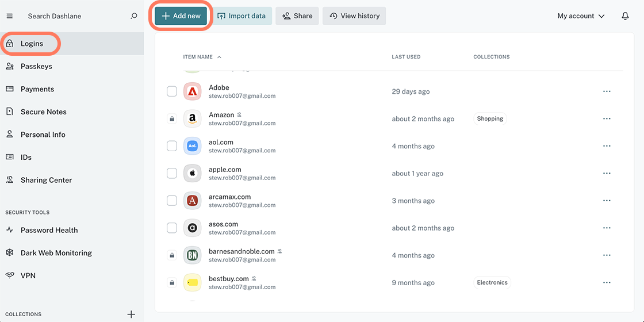Screen dimensions: 644x322
Task: Open Secure Notes section
Action: point(43,112)
